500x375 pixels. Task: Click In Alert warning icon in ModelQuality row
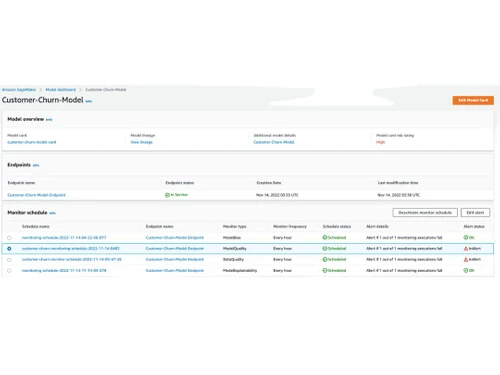pos(466,249)
